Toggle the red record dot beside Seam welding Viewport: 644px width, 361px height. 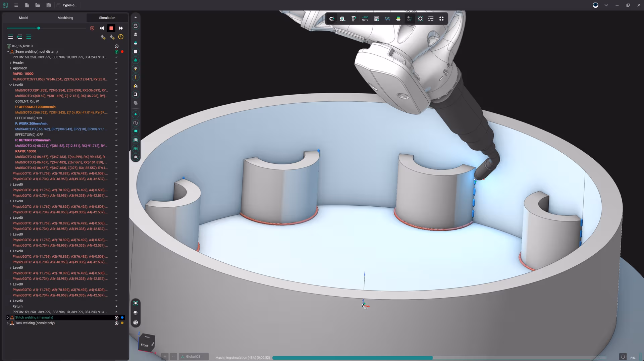(122, 51)
